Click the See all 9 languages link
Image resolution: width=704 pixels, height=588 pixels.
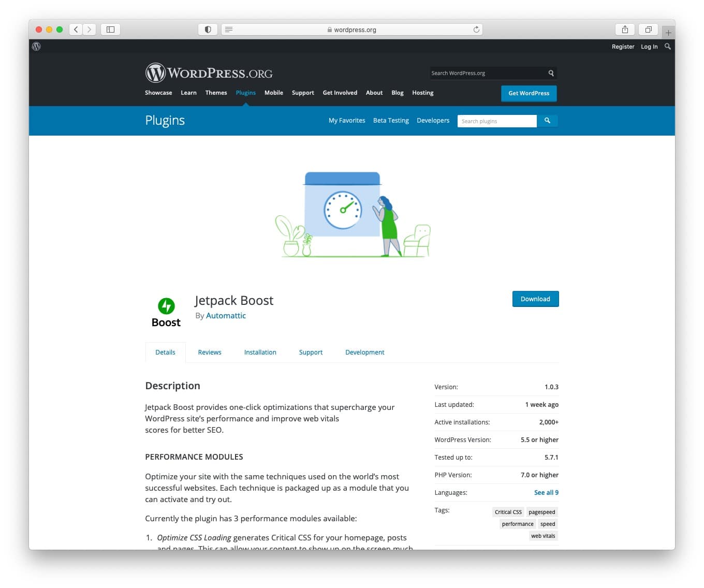pos(546,493)
